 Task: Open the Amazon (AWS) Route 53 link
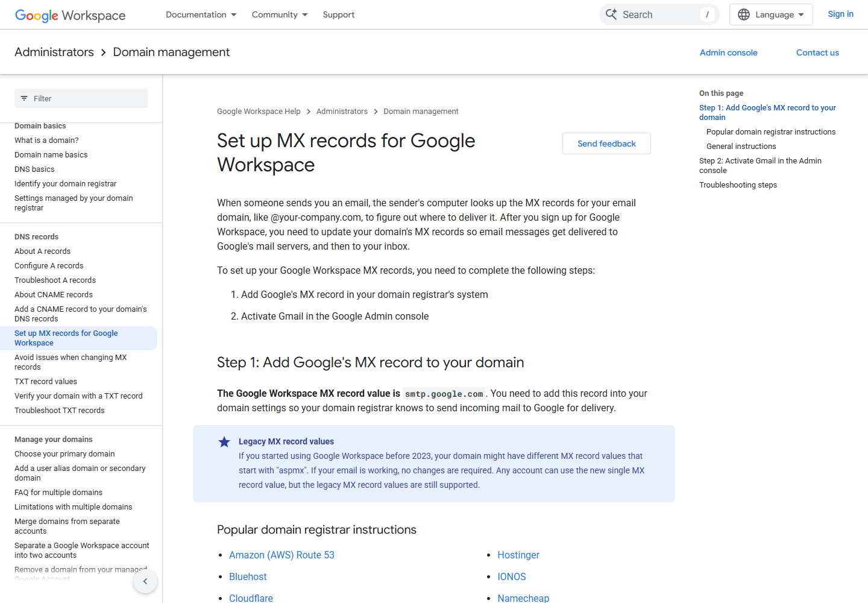click(x=281, y=555)
